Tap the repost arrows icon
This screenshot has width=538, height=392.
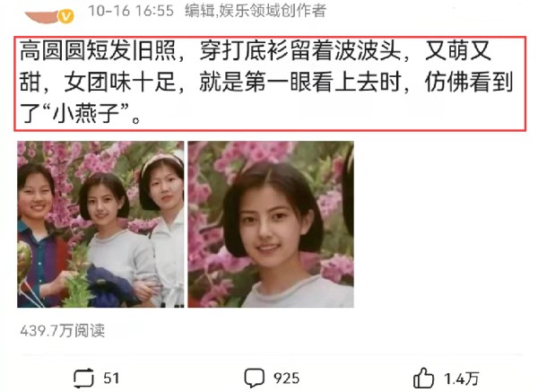tap(83, 379)
